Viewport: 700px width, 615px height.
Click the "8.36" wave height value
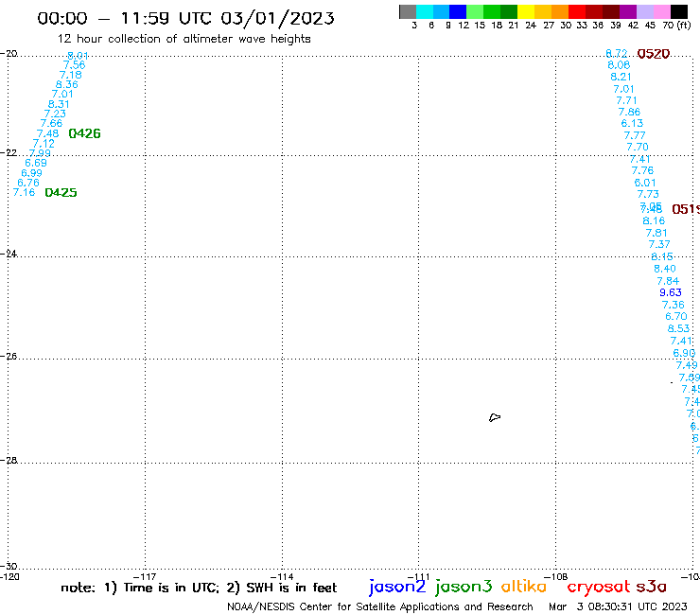(x=66, y=84)
